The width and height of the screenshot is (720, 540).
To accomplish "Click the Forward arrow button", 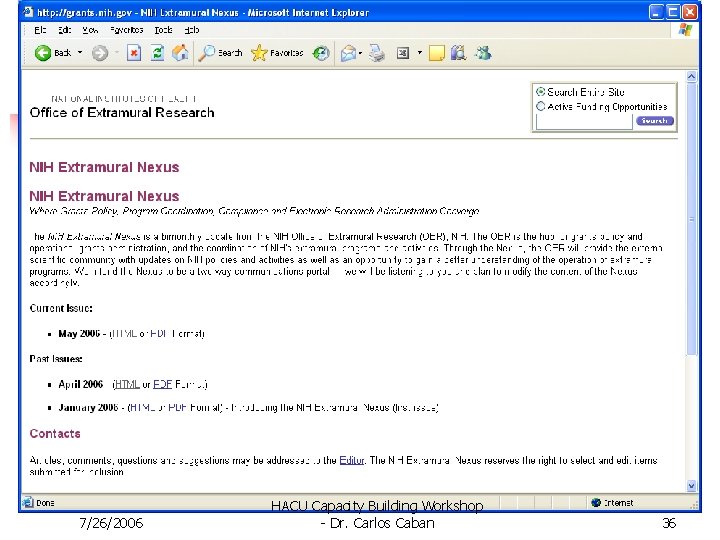I will pos(100,53).
